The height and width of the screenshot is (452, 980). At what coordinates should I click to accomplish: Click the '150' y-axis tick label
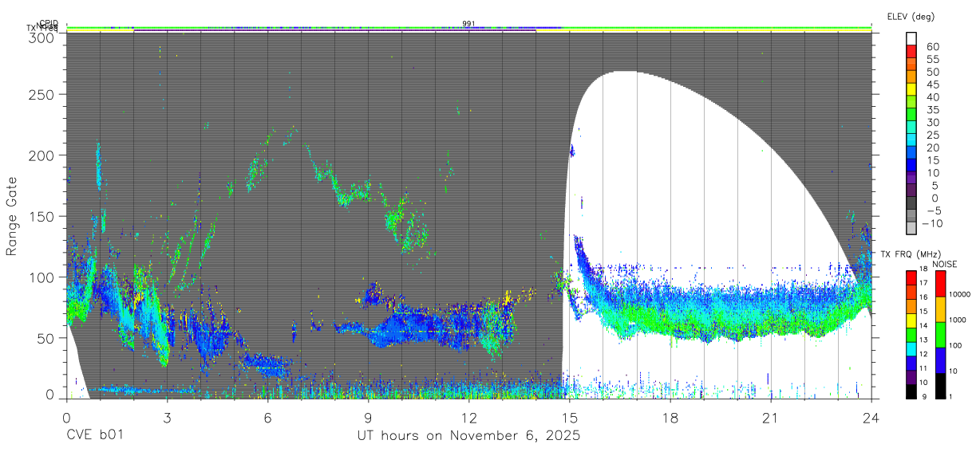pyautogui.click(x=43, y=216)
